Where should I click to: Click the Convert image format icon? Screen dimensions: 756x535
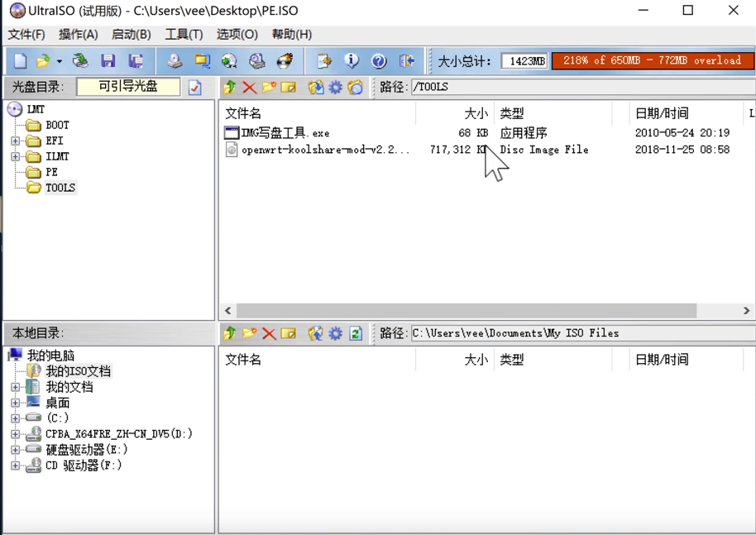click(x=202, y=60)
